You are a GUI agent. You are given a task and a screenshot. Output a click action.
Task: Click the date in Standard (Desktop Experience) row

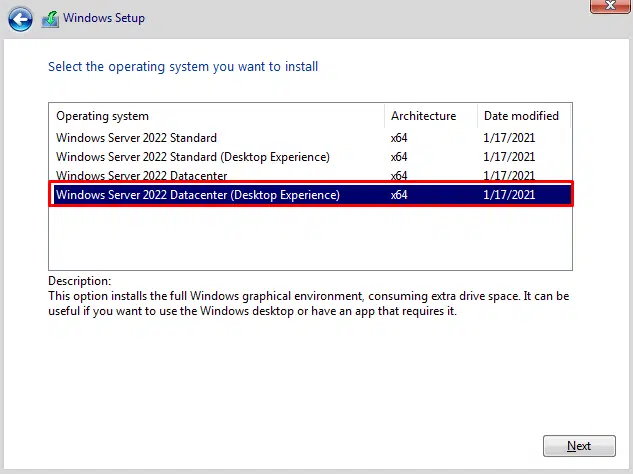pos(509,157)
